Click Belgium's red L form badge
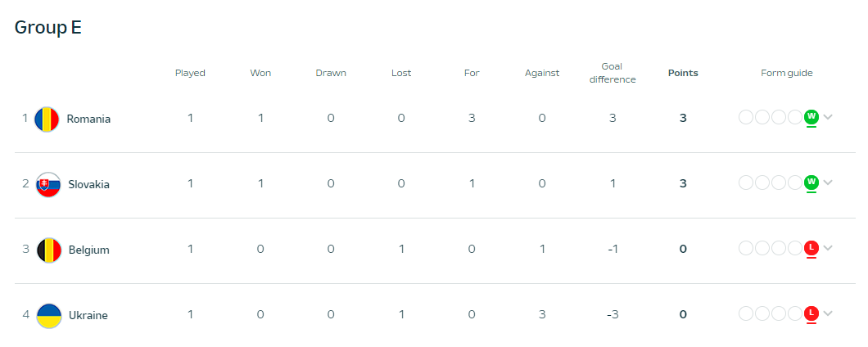The image size is (868, 347). (x=811, y=248)
